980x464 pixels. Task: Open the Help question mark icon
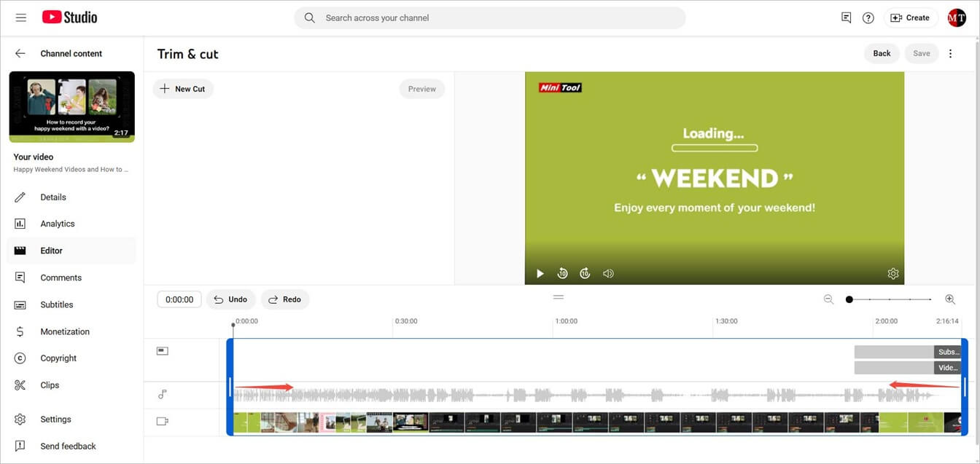pyautogui.click(x=868, y=17)
